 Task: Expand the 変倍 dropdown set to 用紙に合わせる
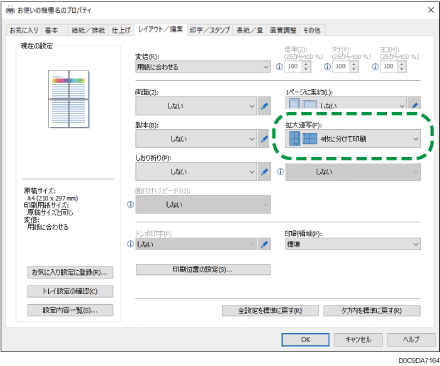(x=203, y=67)
